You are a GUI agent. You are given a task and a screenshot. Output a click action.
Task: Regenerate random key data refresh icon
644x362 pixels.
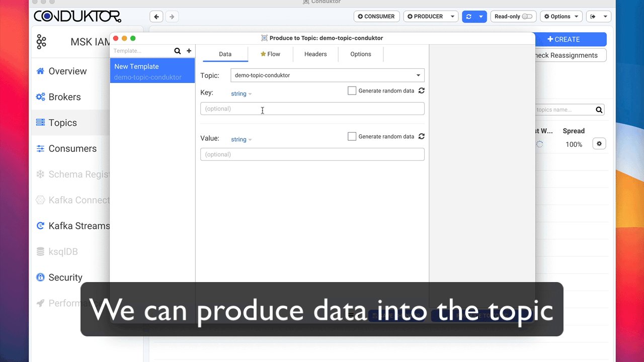(422, 91)
